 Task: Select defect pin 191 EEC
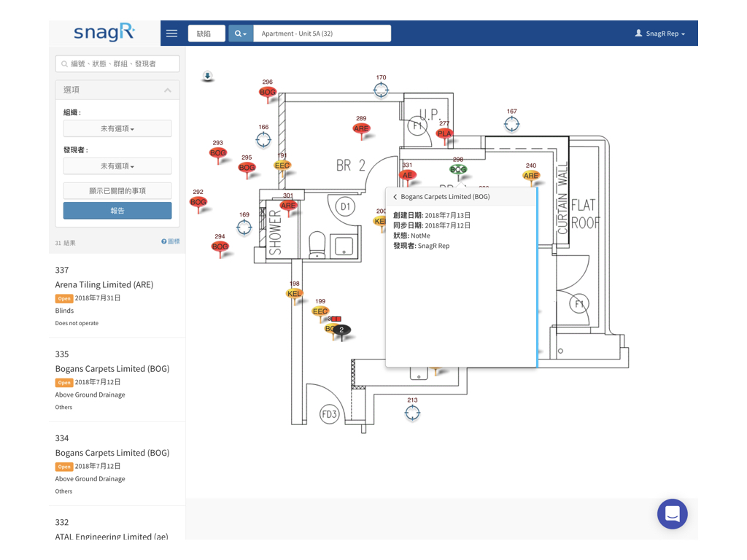(282, 166)
